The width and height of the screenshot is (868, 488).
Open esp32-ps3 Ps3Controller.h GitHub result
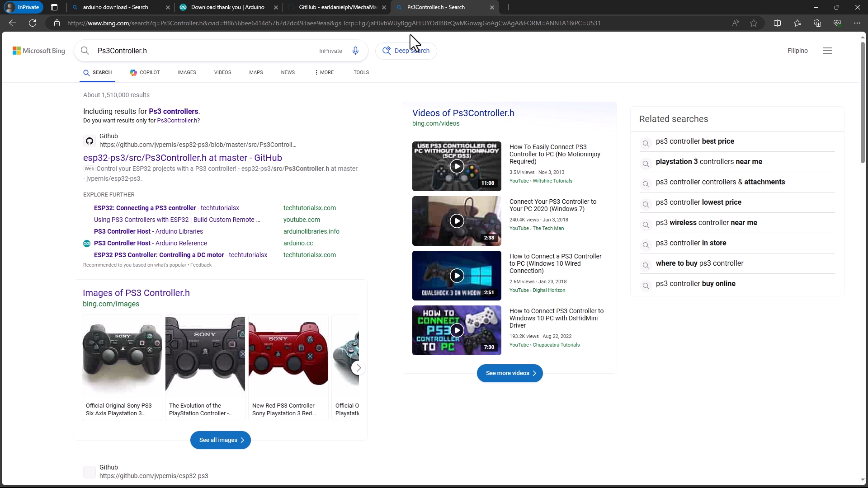pyautogui.click(x=183, y=158)
